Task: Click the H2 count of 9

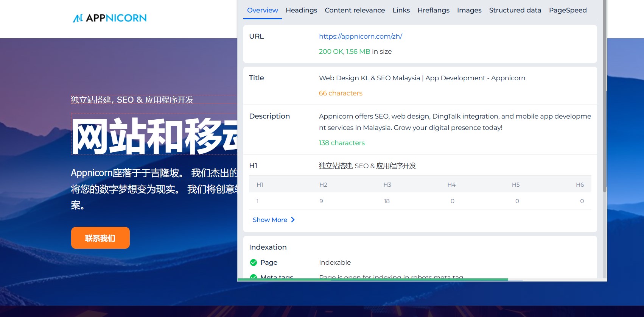Action: click(321, 201)
